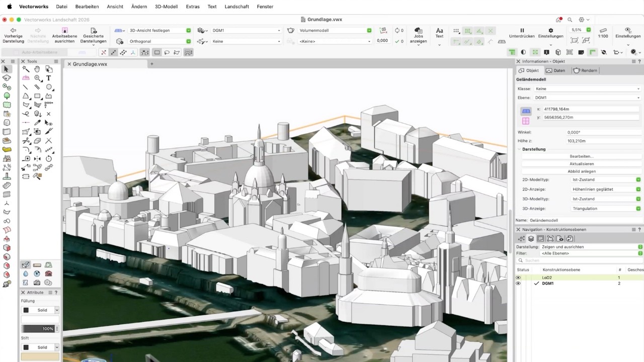
Task: Choose the Zoom magnifier tool
Action: pyautogui.click(x=37, y=78)
